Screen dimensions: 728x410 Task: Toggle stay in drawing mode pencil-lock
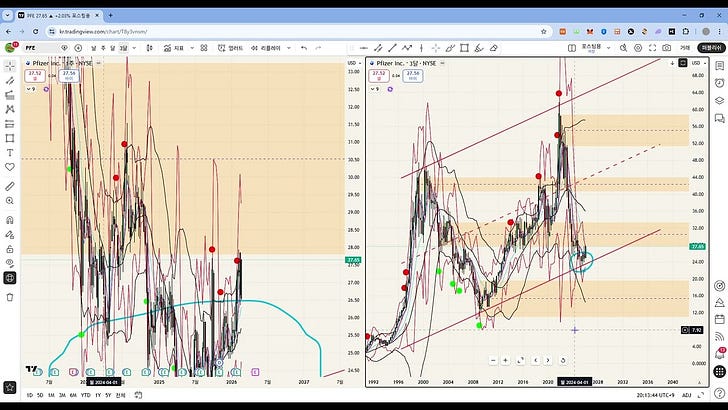coord(10,234)
